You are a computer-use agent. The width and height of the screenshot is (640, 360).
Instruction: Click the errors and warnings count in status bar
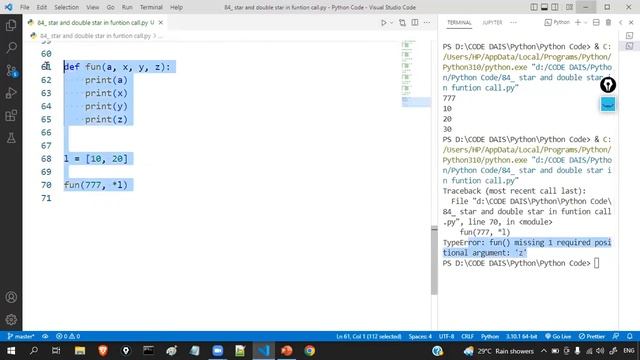68,336
